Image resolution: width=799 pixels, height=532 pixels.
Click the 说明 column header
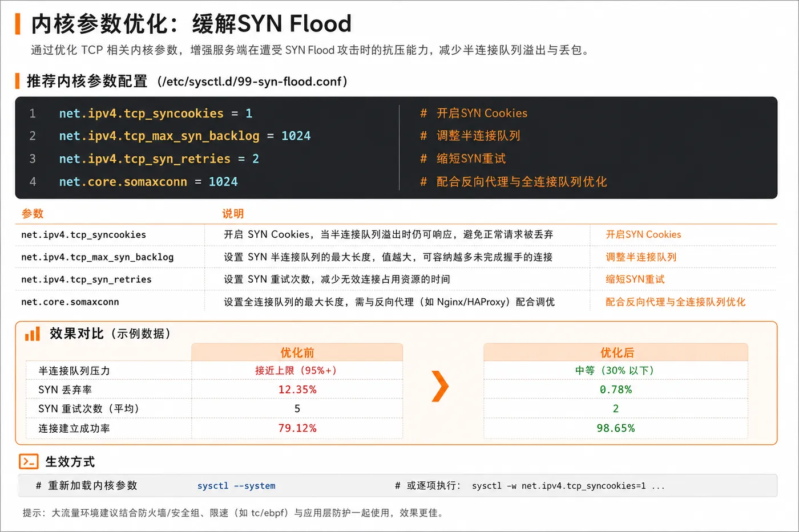coord(233,213)
